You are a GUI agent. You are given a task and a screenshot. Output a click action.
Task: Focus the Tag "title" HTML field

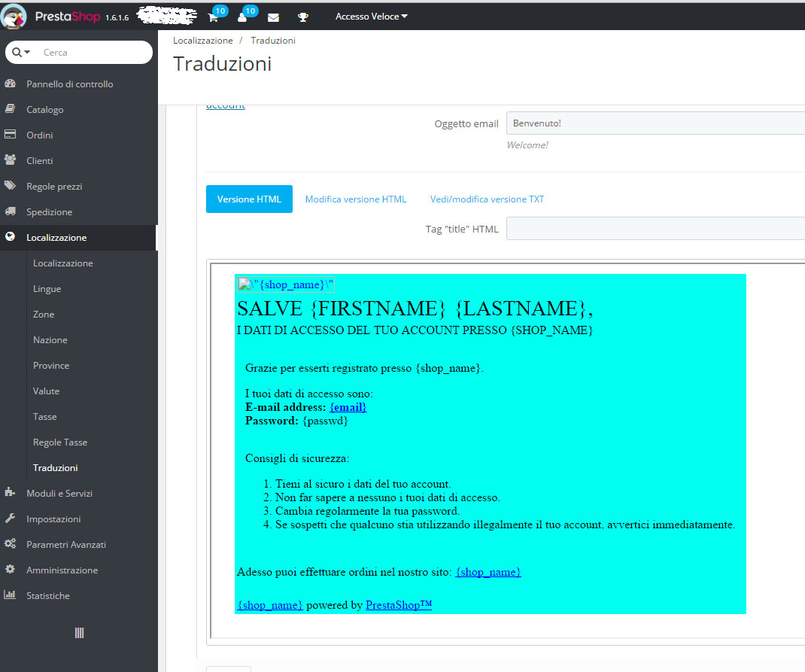[655, 229]
